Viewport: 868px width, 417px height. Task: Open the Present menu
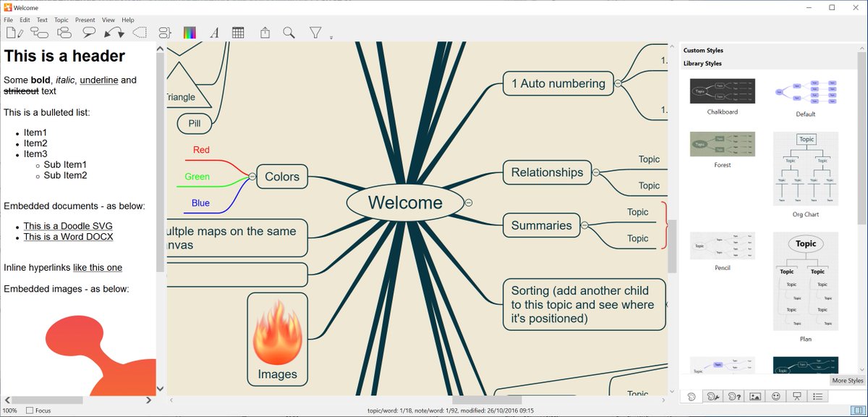click(85, 20)
